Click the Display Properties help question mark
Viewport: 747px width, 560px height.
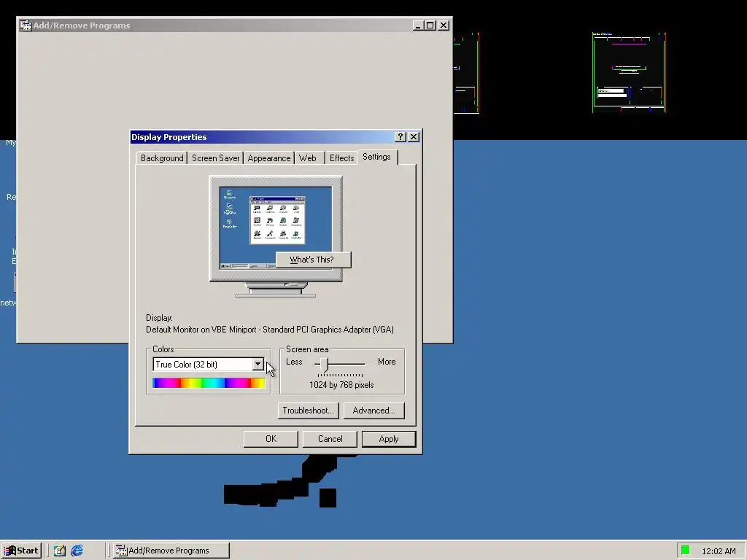400,137
